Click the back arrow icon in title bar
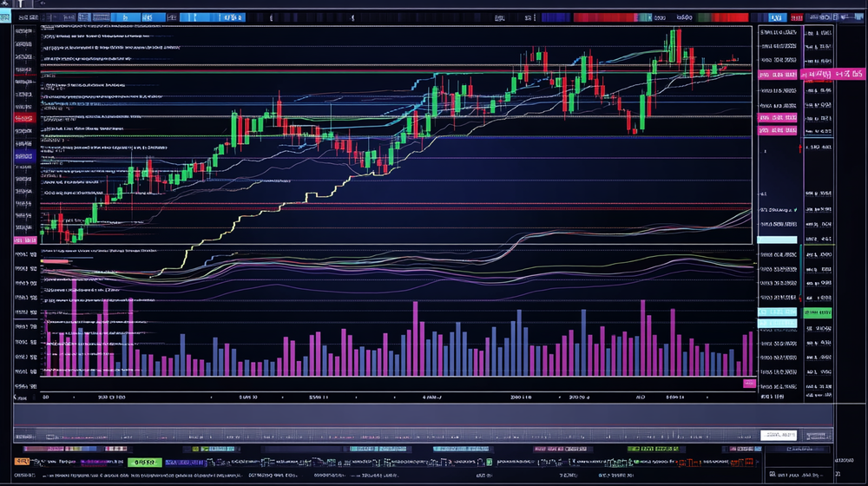This screenshot has width=868, height=486. 41,4
